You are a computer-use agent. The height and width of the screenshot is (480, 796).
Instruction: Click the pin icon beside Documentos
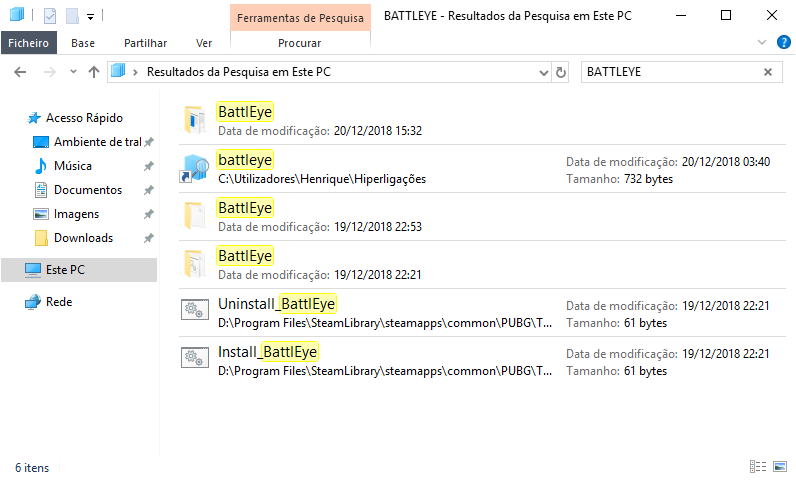click(149, 190)
